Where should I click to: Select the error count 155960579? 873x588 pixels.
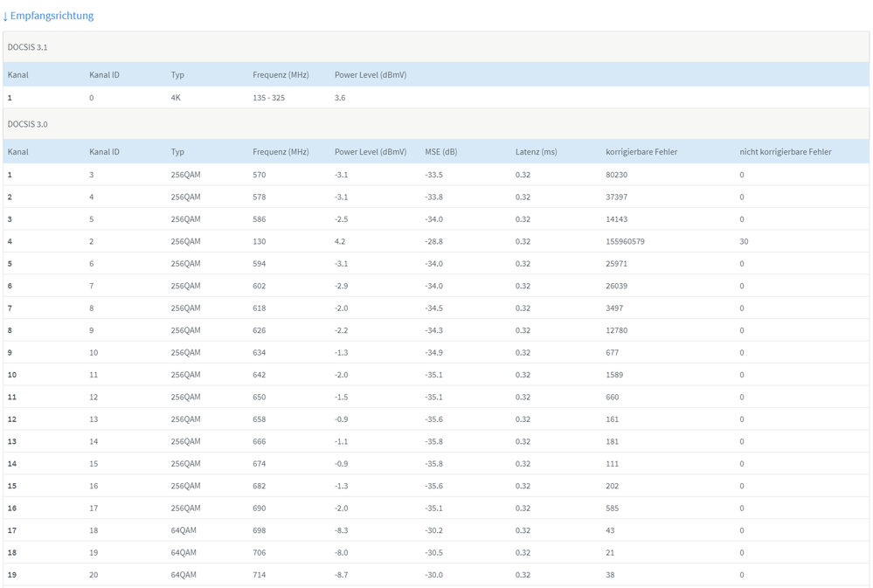[625, 242]
